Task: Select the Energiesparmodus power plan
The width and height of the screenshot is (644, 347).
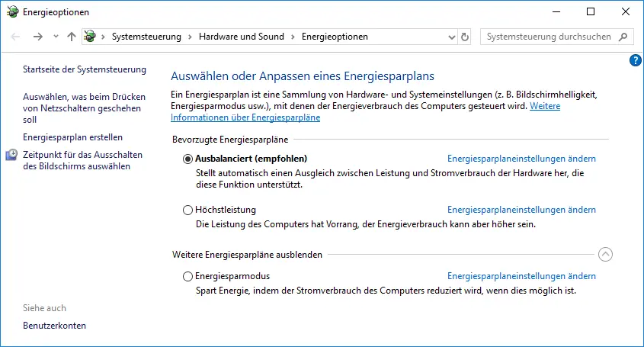Action: pos(188,276)
